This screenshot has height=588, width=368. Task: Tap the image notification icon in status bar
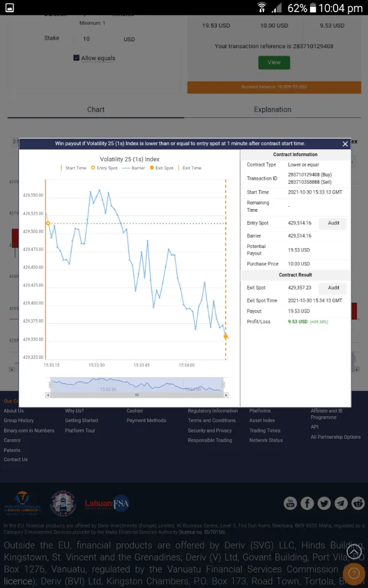(9, 8)
